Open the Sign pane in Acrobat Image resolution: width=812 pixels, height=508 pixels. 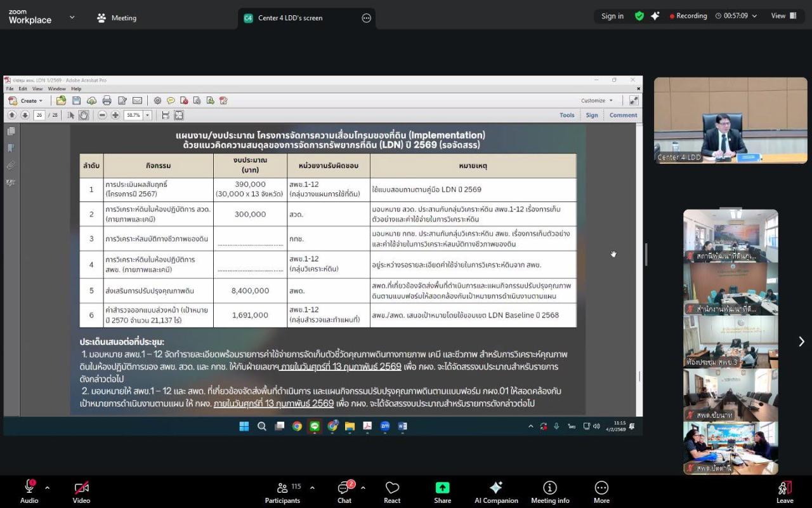[x=592, y=115]
